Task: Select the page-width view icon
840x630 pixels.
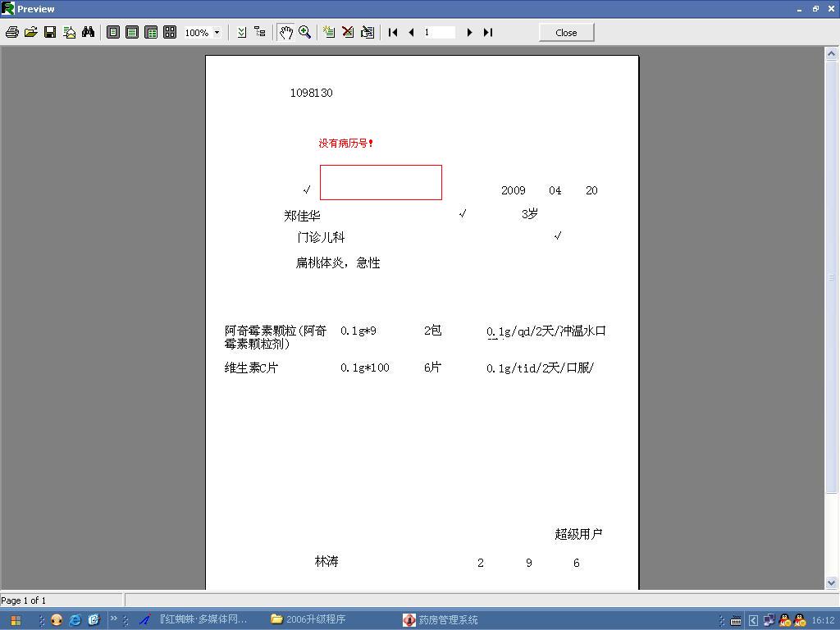Action: [132, 32]
